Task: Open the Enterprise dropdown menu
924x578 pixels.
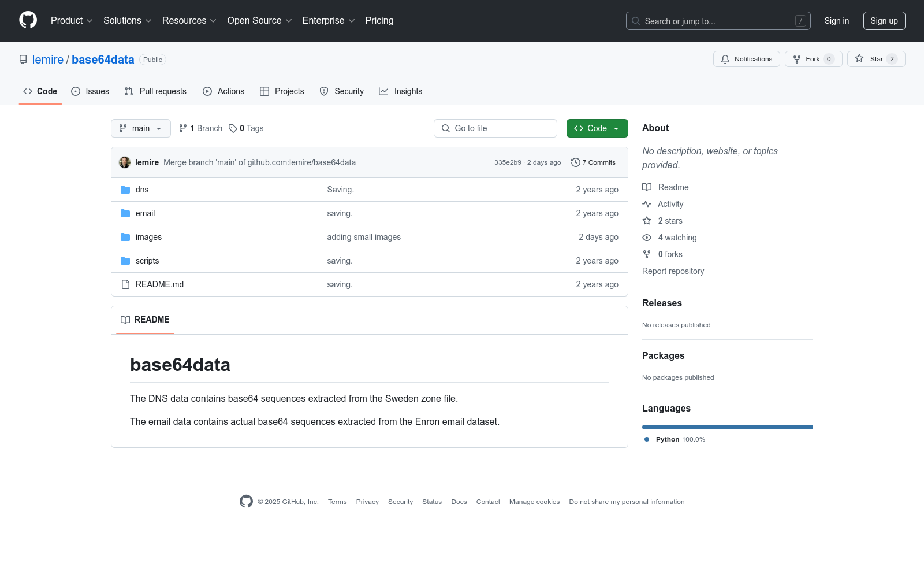Action: coord(329,21)
